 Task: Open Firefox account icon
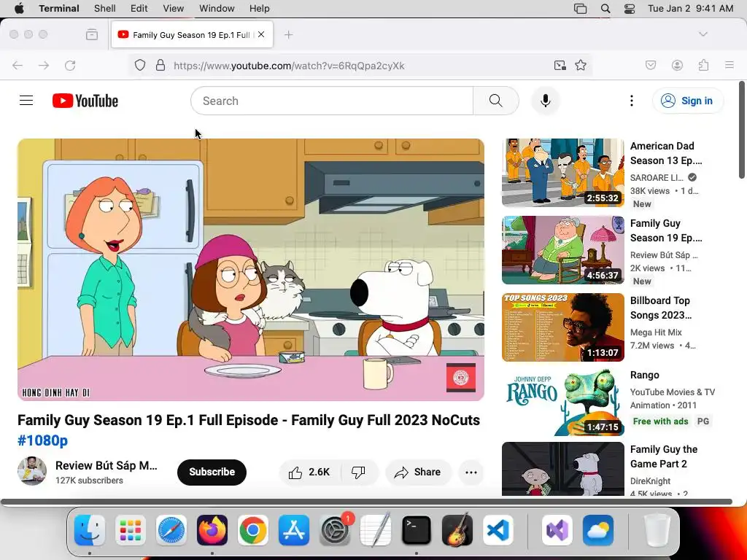[x=677, y=65]
